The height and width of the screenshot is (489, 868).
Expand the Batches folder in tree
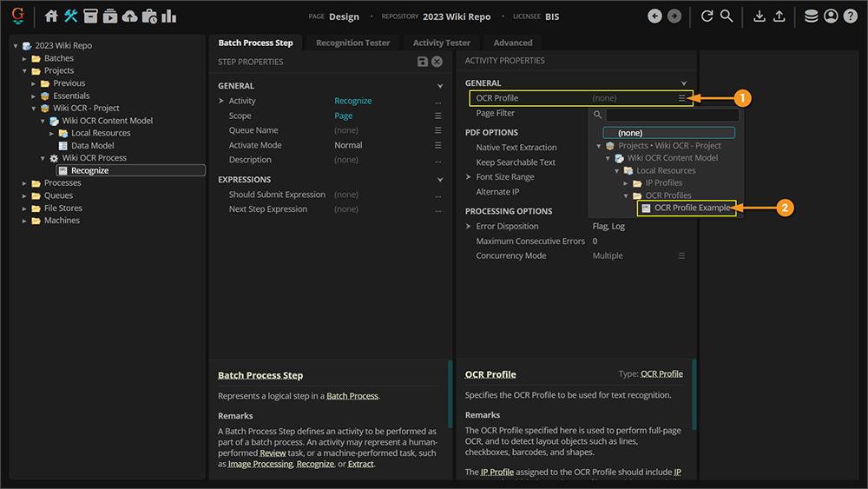pos(25,58)
